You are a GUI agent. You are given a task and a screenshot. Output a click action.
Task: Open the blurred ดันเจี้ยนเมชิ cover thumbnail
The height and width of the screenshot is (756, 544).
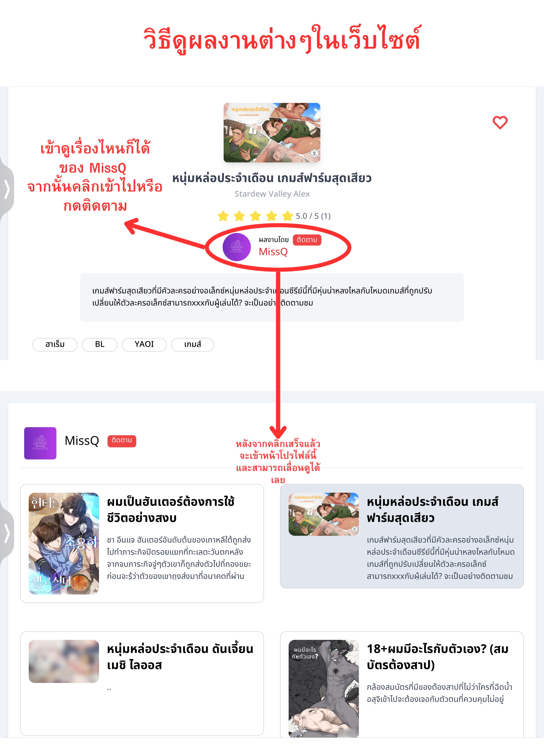click(x=64, y=661)
